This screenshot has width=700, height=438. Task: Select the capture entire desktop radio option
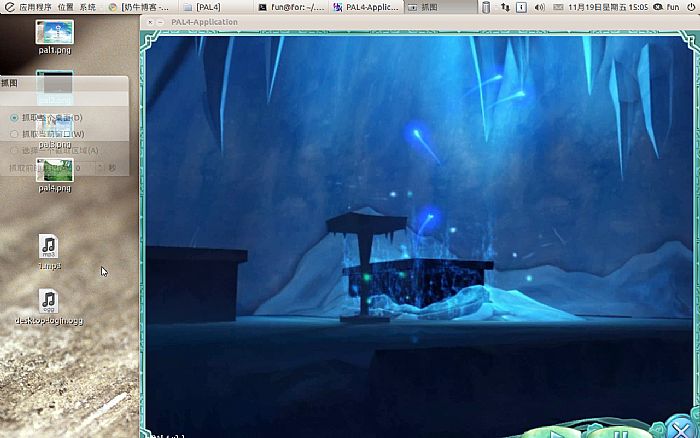[x=14, y=117]
